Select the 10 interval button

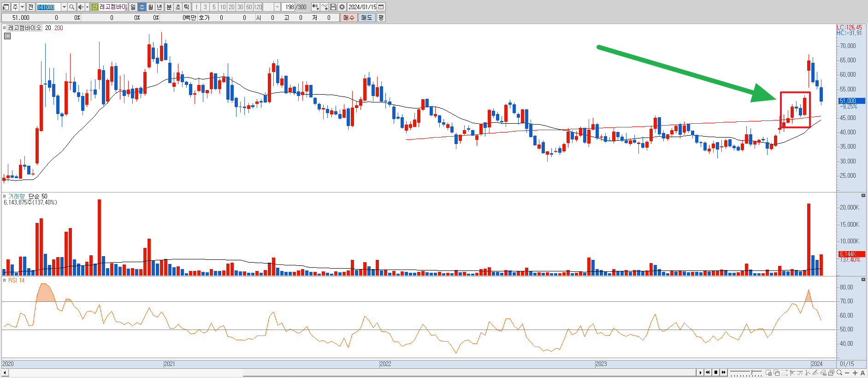223,7
